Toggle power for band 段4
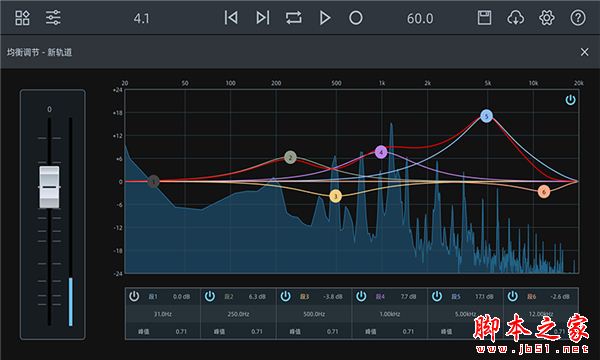Image resolution: width=600 pixels, height=360 pixels. [361, 296]
